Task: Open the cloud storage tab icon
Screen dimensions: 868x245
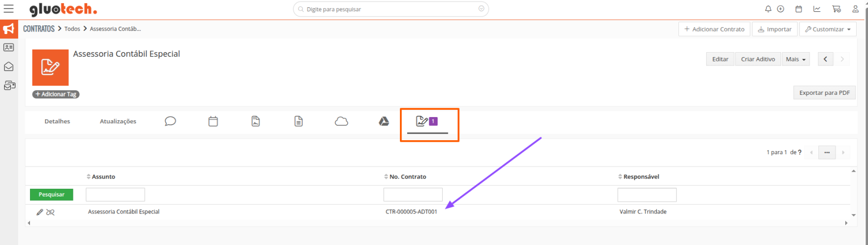Action: [341, 121]
